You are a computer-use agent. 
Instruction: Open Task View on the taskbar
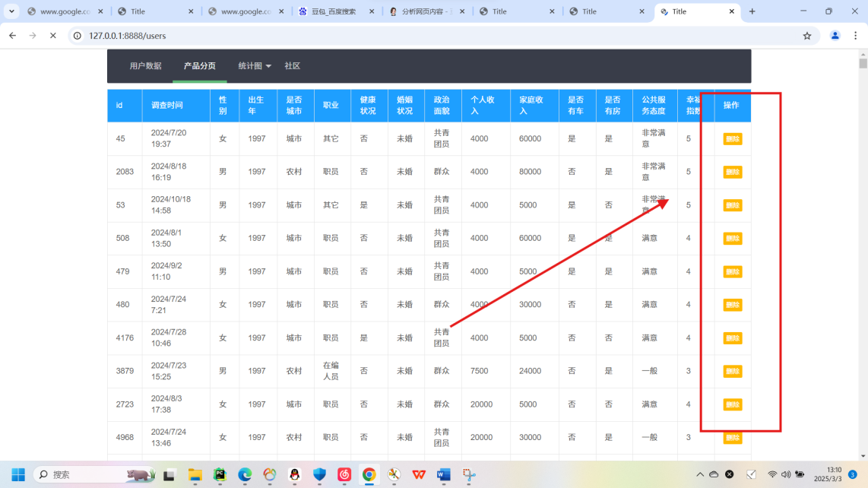pyautogui.click(x=169, y=475)
